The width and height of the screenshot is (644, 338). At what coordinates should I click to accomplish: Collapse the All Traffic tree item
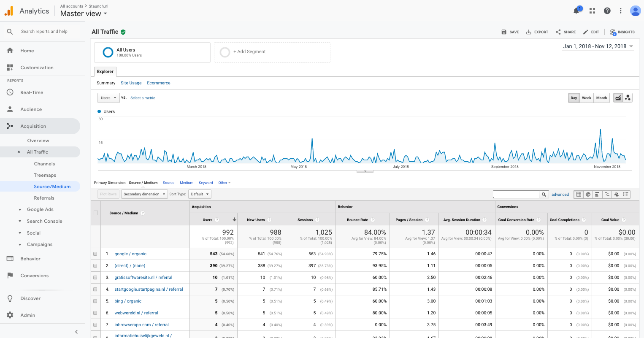pyautogui.click(x=19, y=152)
